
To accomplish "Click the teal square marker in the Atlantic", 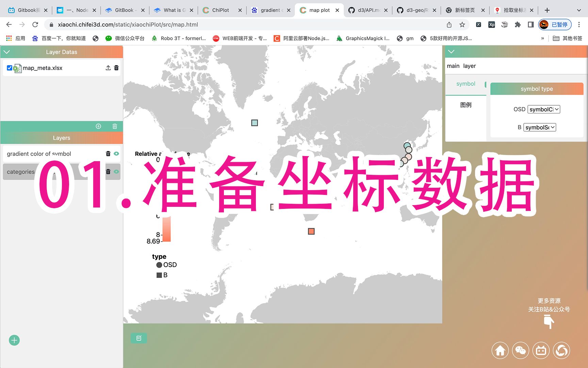I will coord(255,123).
